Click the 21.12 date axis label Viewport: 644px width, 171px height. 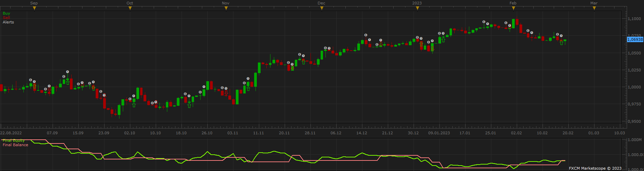coord(387,133)
